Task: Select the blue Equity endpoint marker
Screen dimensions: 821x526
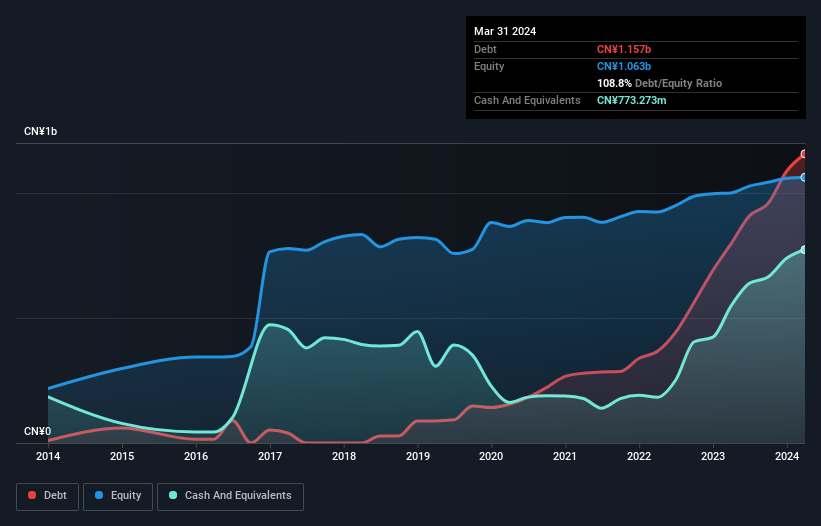Action: pyautogui.click(x=804, y=177)
